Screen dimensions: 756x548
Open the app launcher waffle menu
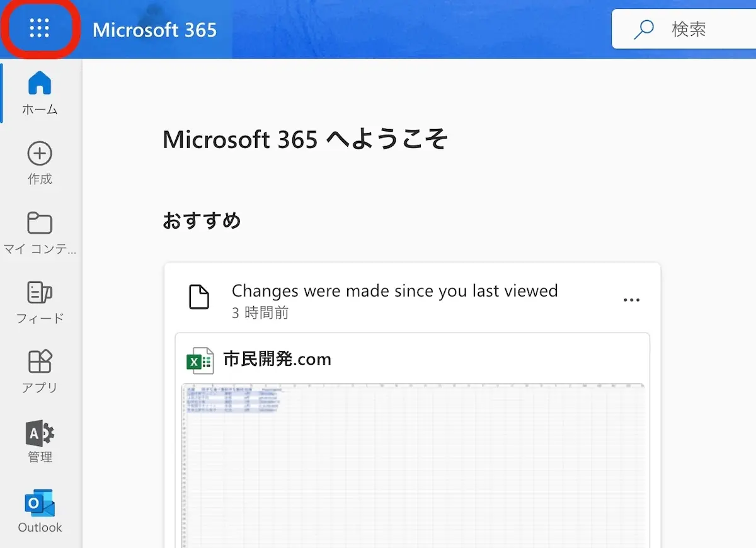(39, 29)
